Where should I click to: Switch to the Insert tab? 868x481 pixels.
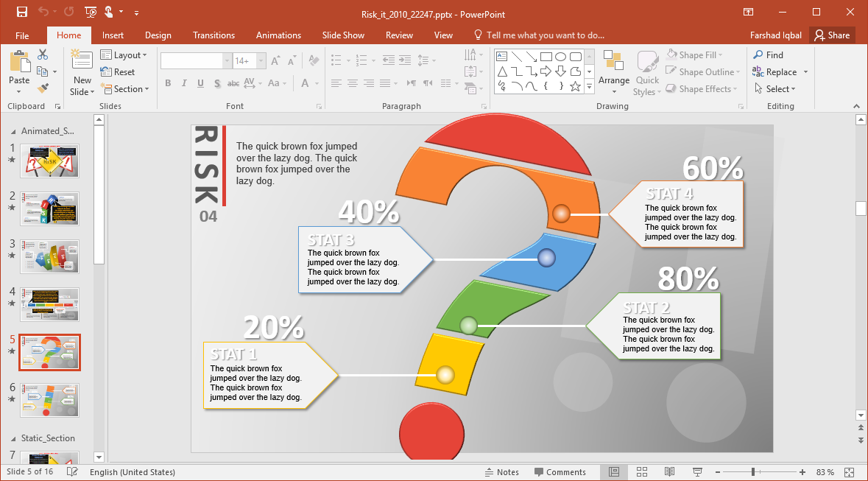(x=113, y=35)
